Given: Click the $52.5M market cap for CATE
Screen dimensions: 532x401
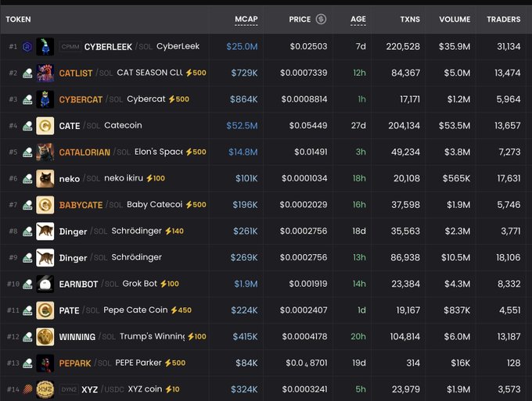Looking at the screenshot, I should click(x=242, y=126).
